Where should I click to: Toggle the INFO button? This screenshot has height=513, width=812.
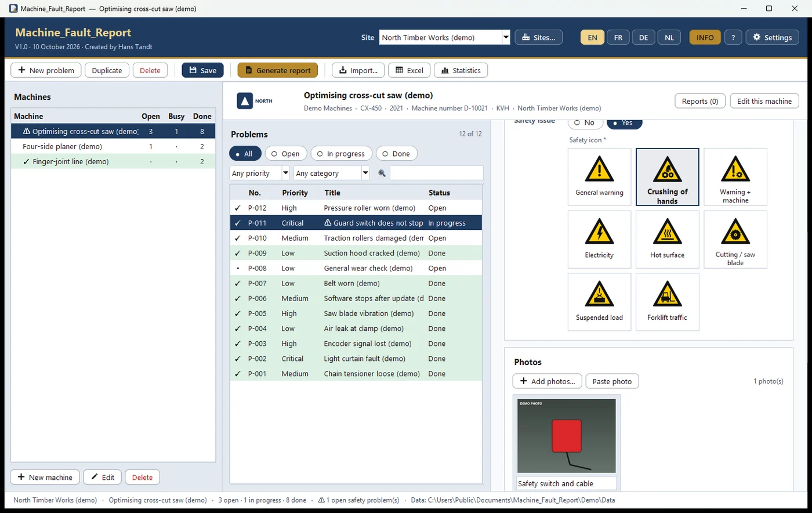[705, 37]
